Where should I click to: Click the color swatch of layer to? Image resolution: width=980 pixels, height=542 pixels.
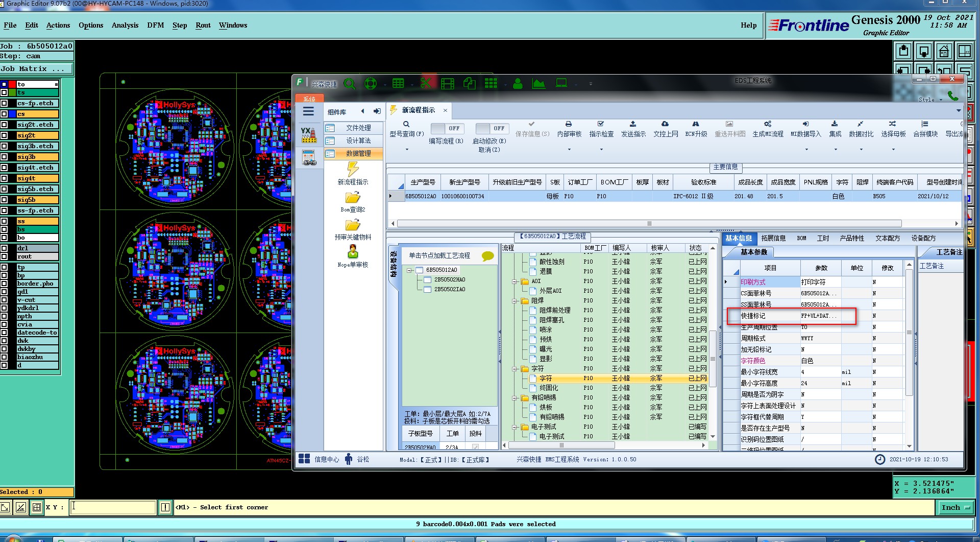(12, 84)
